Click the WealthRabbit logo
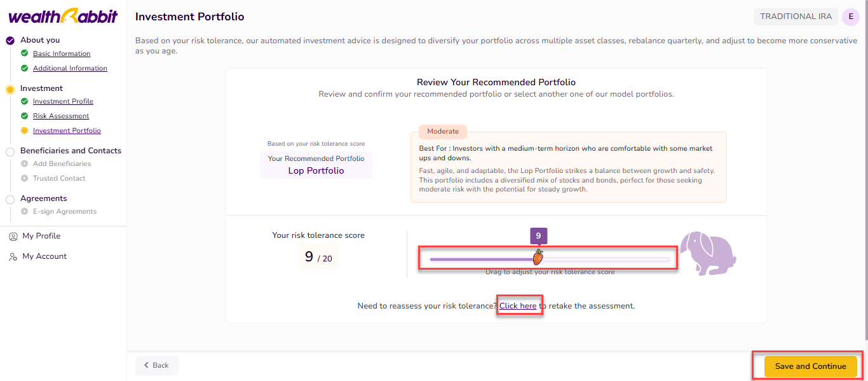This screenshot has height=381, width=868. pos(63,17)
